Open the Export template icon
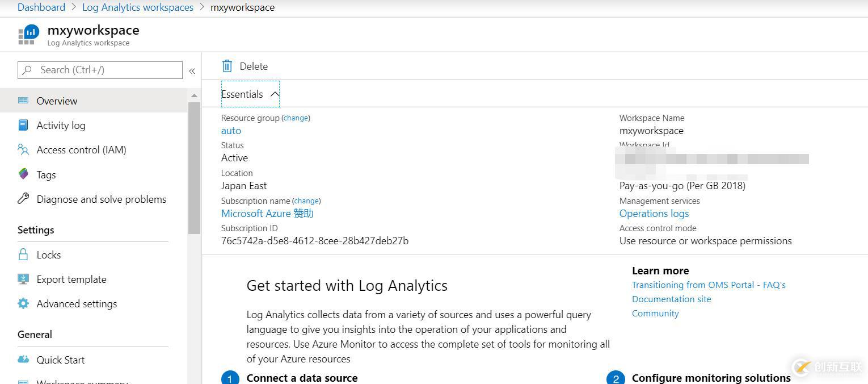This screenshot has height=384, width=868. tap(23, 279)
